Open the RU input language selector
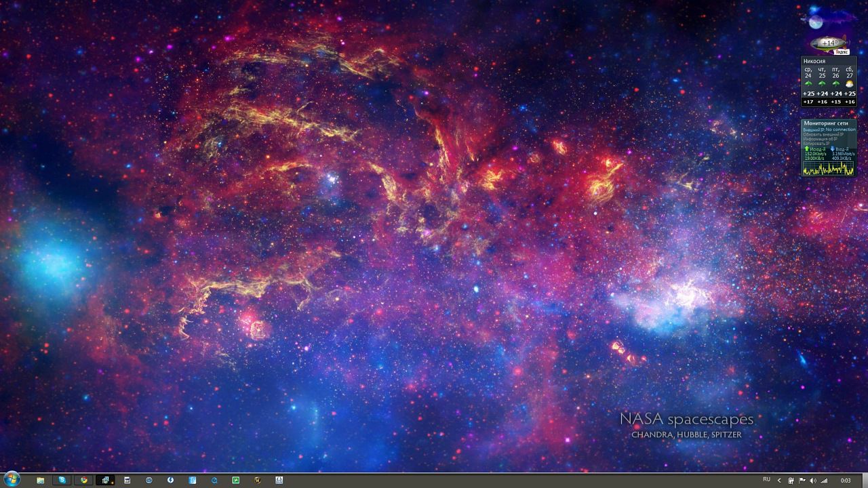 [766, 480]
